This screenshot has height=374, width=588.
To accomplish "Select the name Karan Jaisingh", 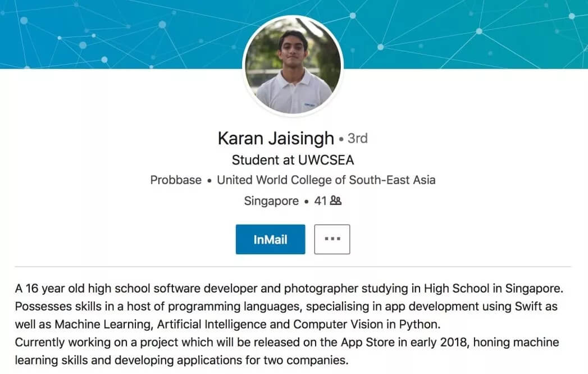I will [x=276, y=138].
